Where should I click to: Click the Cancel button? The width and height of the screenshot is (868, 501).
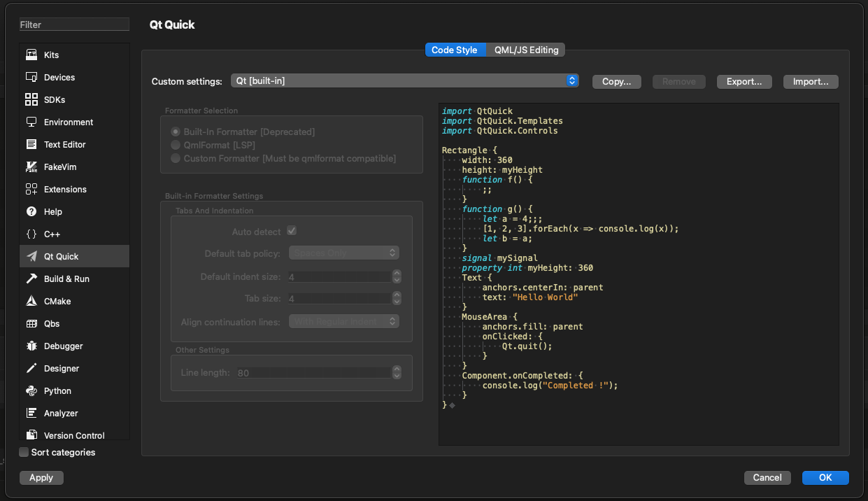[x=767, y=477]
